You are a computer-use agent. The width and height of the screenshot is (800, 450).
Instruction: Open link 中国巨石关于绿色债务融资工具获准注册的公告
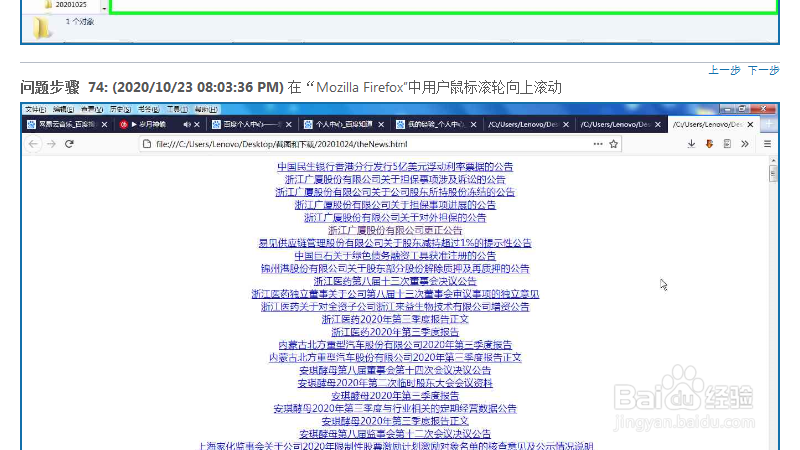click(x=395, y=256)
